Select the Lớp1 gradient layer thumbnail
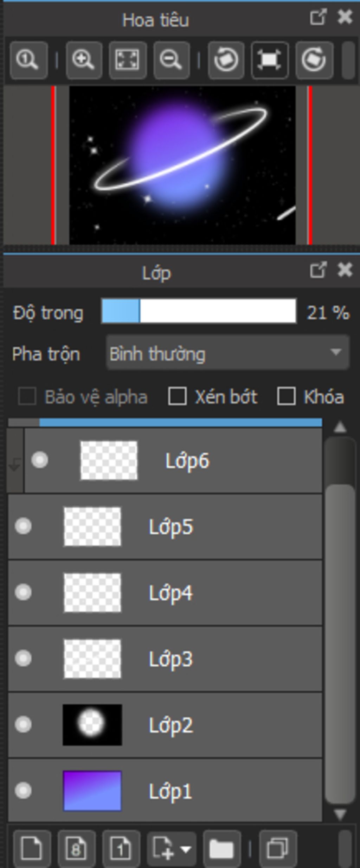 point(92,791)
